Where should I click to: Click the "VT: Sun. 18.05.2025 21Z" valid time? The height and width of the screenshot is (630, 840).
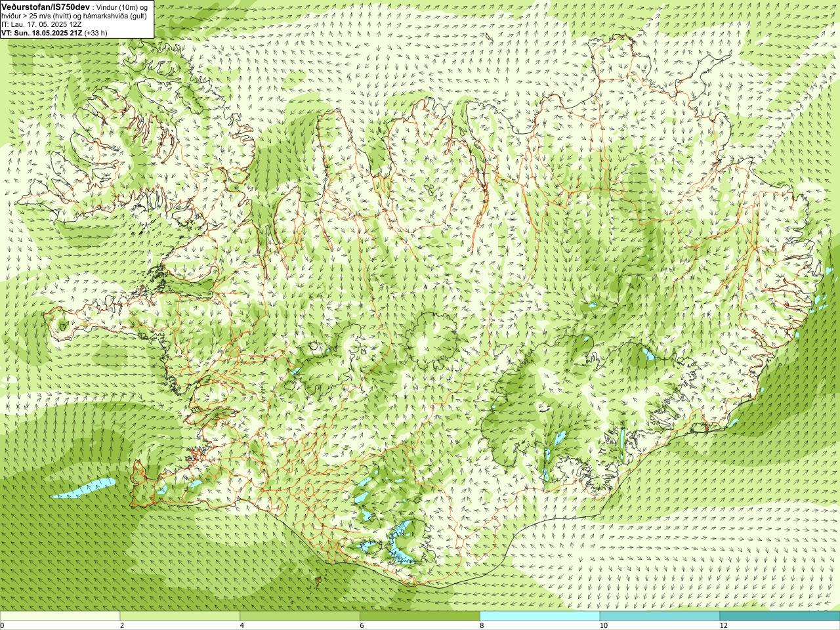point(41,33)
